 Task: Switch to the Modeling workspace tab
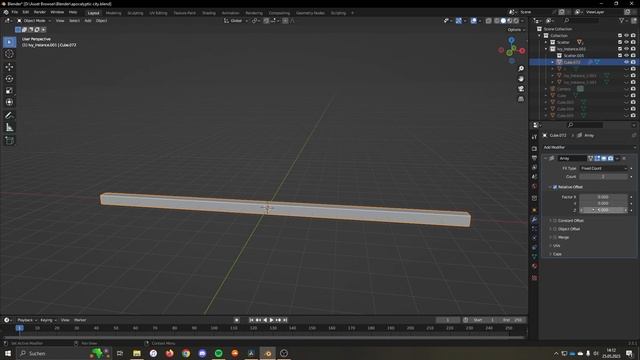[x=113, y=13]
